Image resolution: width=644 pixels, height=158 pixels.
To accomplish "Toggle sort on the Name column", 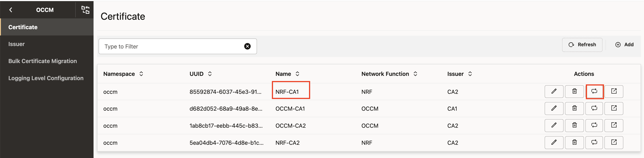I will pyautogui.click(x=297, y=74).
